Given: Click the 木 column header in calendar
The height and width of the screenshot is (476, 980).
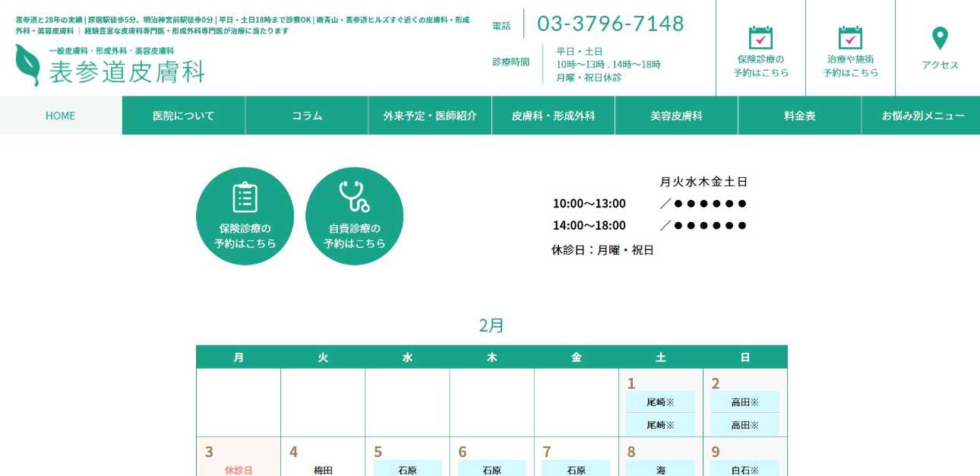Looking at the screenshot, I should (492, 357).
